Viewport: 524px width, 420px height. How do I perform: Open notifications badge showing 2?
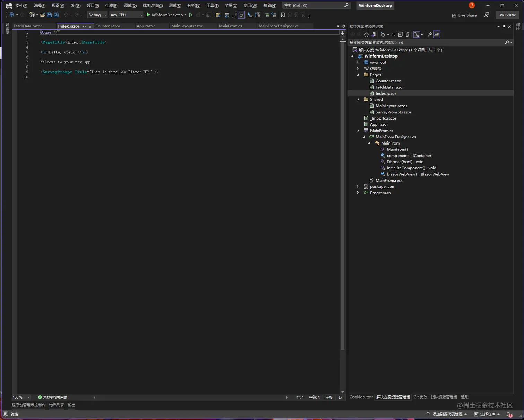click(x=472, y=5)
